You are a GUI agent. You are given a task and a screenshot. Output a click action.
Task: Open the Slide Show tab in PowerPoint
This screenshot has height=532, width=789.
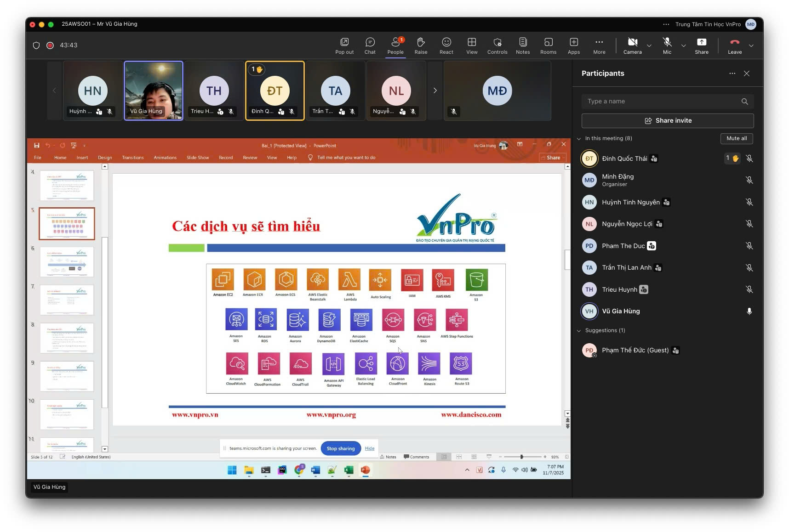click(x=198, y=158)
